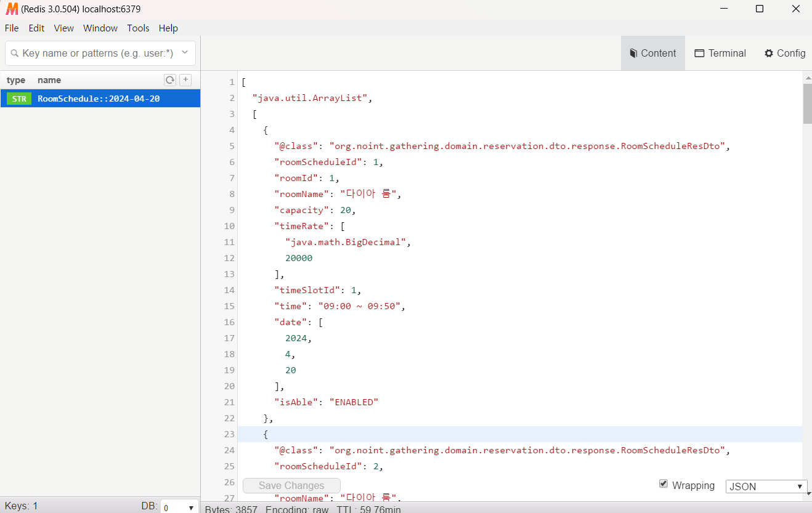Click the Encoding: raw status entry

(x=297, y=509)
